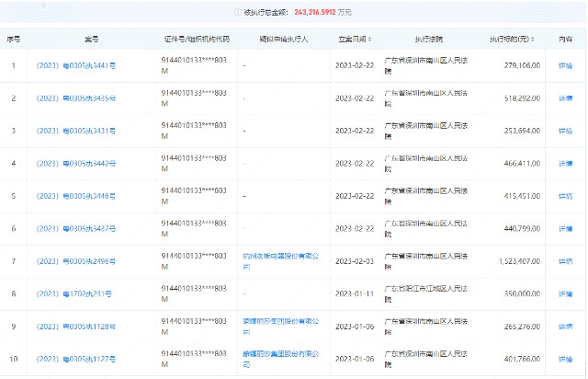The height and width of the screenshot is (379, 588).
Task: View 详情 for the 1,523,407.00 case
Action: (x=565, y=261)
